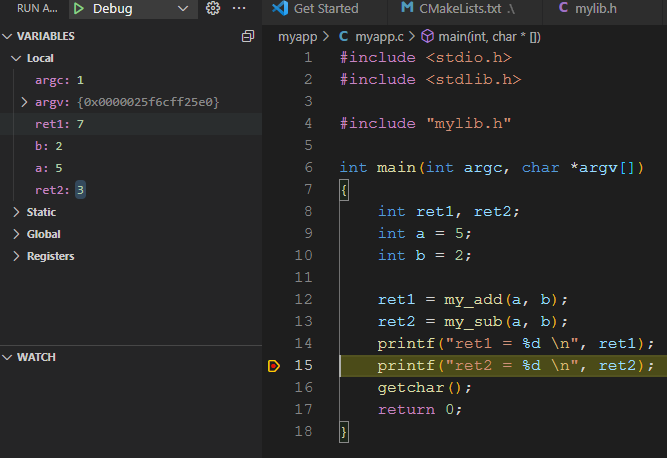
Task: Click the closing brace on line 18
Action: point(344,432)
